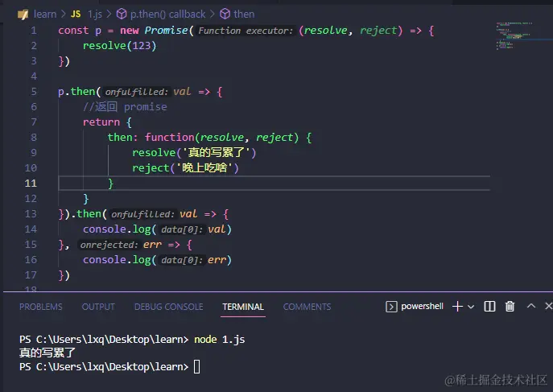Viewport: 553px width, 392px height.
Task: Click line number 5 in the gutter
Action: [x=34, y=92]
